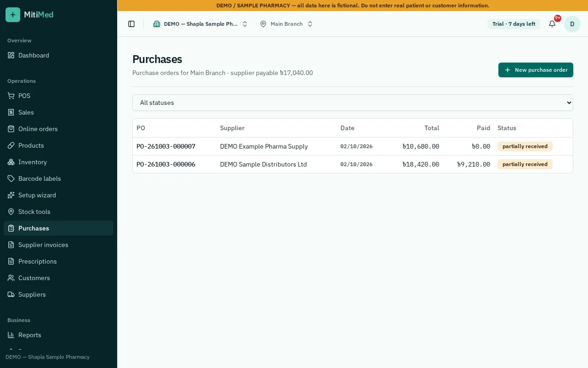Click the Sales receipt icon

point(11,112)
